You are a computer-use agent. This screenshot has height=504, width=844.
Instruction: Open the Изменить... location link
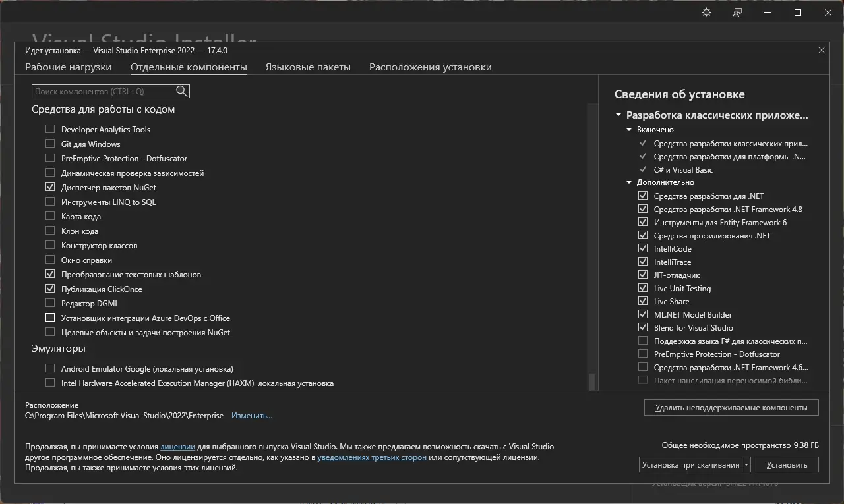252,416
